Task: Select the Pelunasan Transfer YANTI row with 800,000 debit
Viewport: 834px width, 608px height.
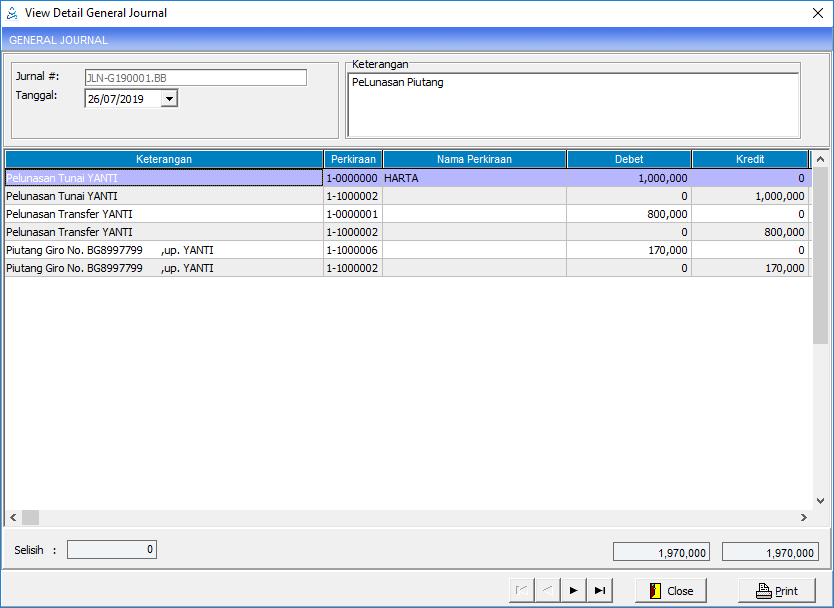Action: click(x=164, y=214)
